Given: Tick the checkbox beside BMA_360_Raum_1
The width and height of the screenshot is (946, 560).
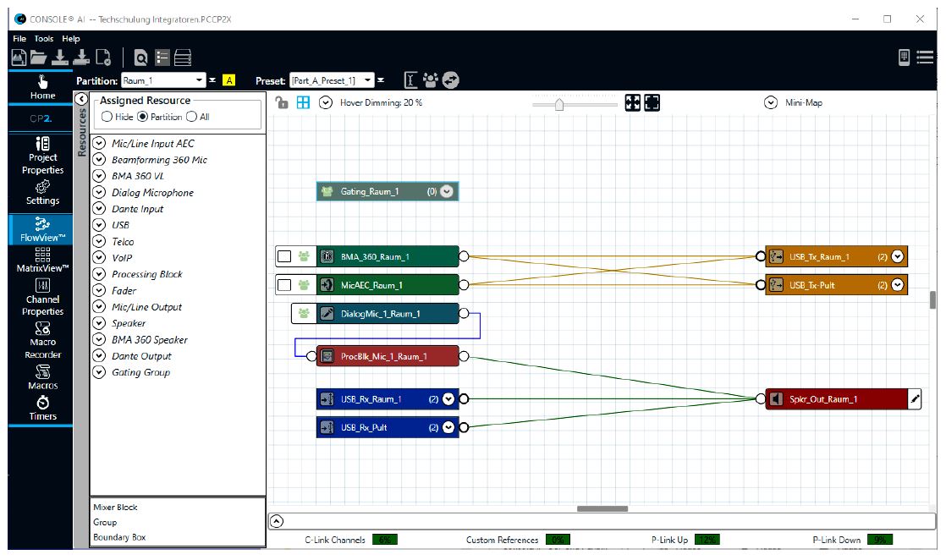Looking at the screenshot, I should coord(284,256).
